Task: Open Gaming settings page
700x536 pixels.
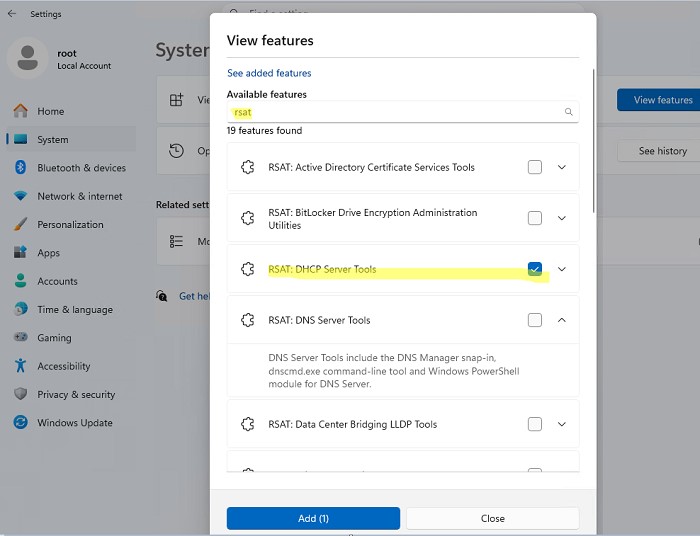Action: pos(71,337)
